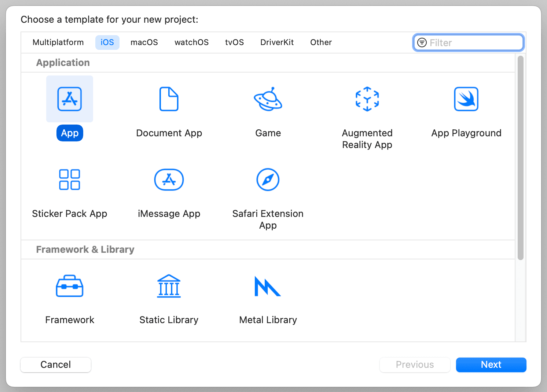The height and width of the screenshot is (392, 547).
Task: Open the DriverKit tab
Action: coord(277,42)
